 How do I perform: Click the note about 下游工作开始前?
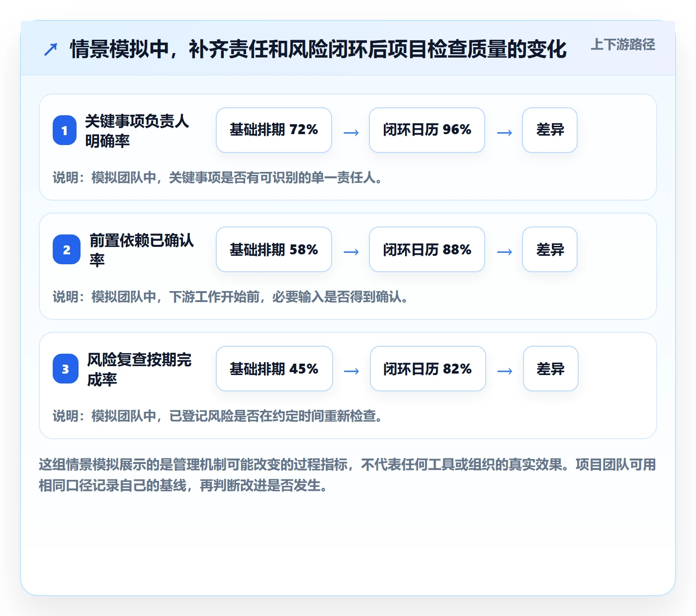point(231,297)
